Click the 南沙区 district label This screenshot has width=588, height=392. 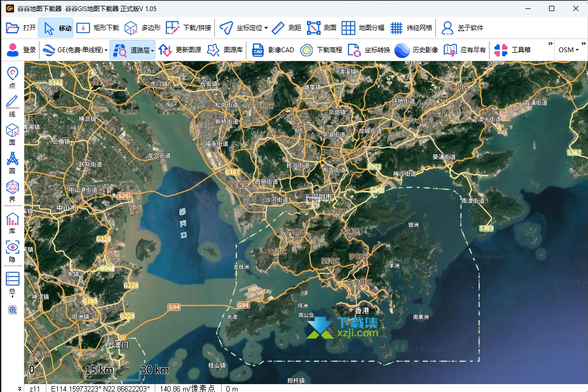[x=102, y=82]
